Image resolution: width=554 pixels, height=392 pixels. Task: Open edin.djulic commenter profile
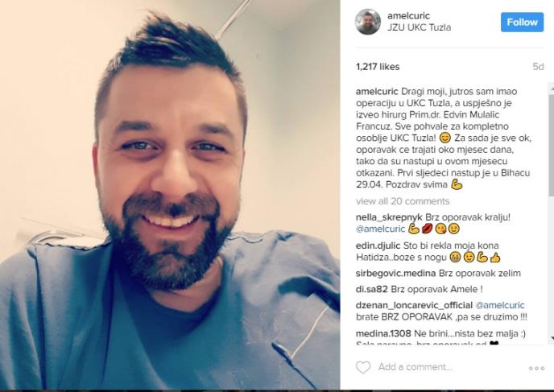(x=378, y=246)
